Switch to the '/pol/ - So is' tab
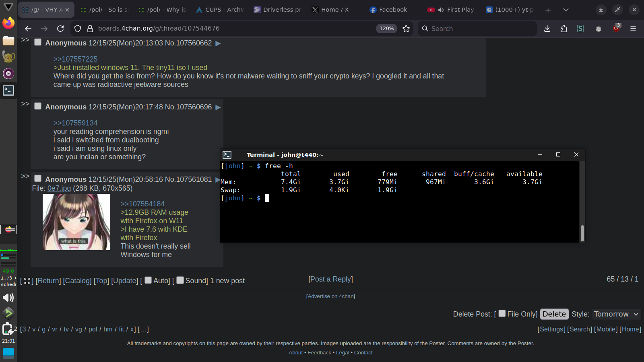 pos(105,10)
